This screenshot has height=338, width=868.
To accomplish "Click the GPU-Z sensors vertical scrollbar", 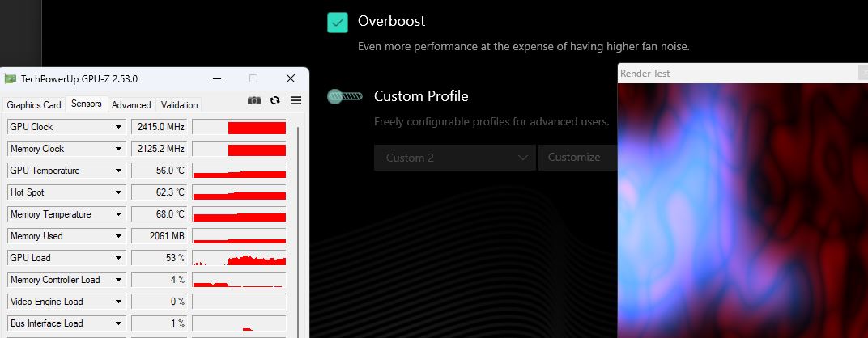I will tap(298, 232).
